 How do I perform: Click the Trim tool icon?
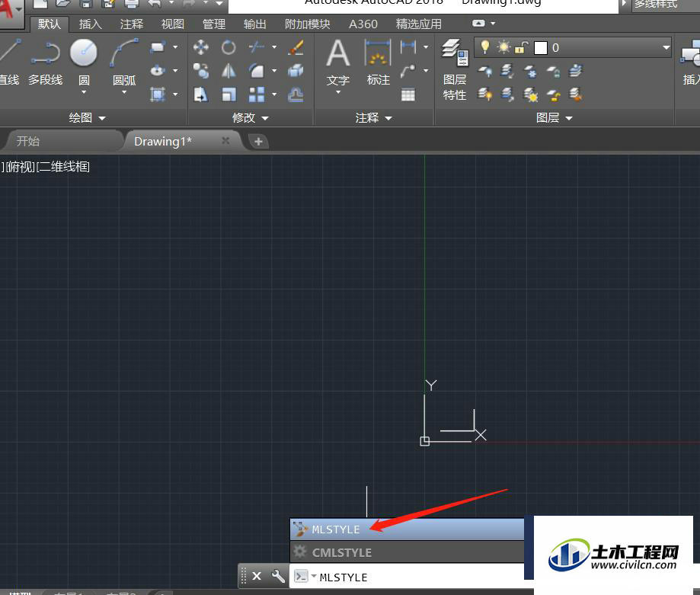click(256, 47)
